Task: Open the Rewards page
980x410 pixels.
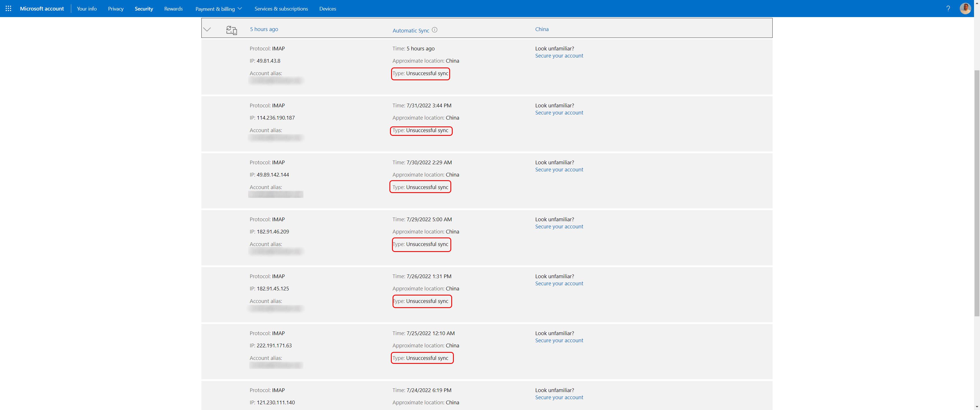Action: click(x=173, y=9)
